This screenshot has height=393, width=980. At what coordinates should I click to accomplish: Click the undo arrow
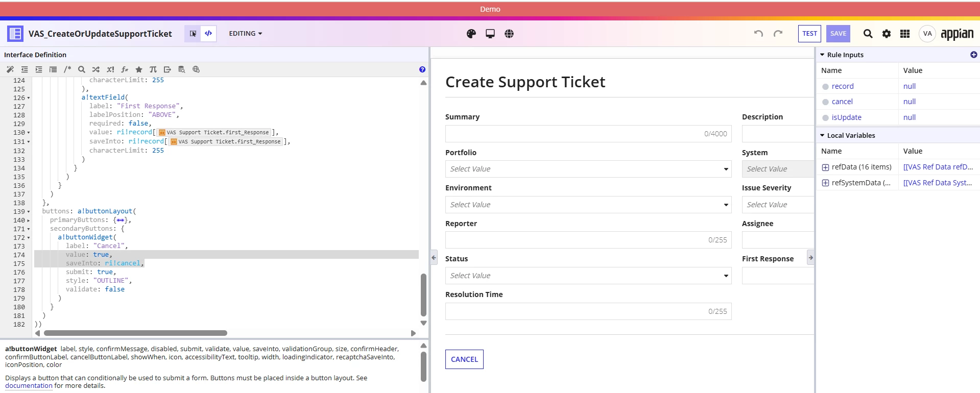point(759,34)
